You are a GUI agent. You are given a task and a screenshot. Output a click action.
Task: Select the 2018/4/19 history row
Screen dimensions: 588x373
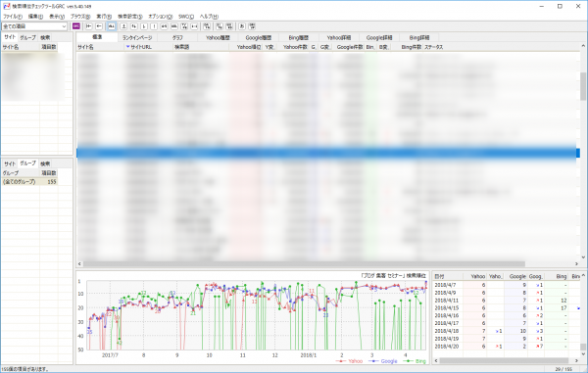point(507,339)
